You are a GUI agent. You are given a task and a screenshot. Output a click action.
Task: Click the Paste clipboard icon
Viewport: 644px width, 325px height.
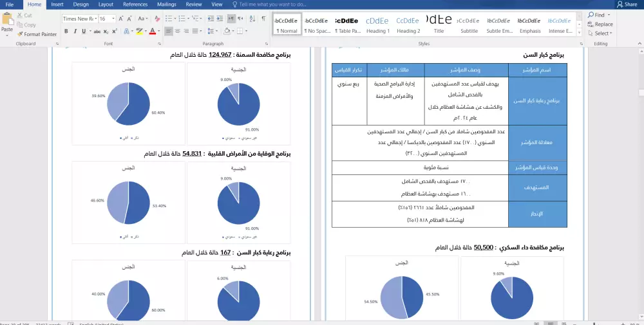pos(7,19)
